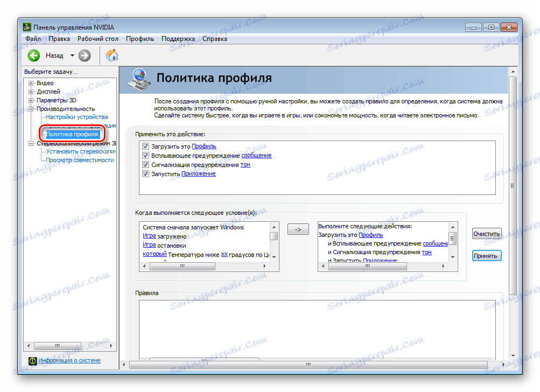The height and width of the screenshot is (392, 540).
Task: Click task tree horizontal scrollbar thumb
Action: 58,346
